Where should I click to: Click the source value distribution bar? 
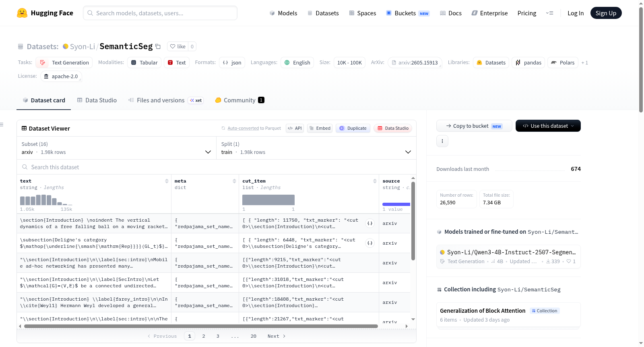coord(396,204)
